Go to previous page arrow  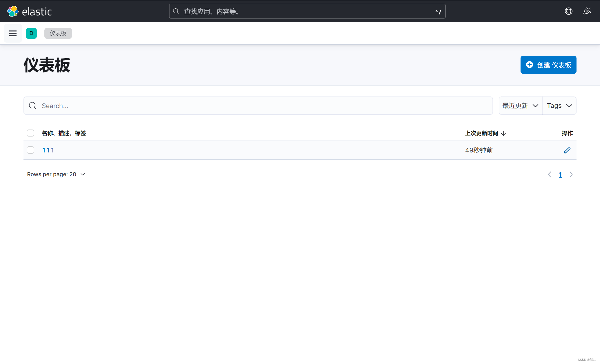(x=550, y=174)
